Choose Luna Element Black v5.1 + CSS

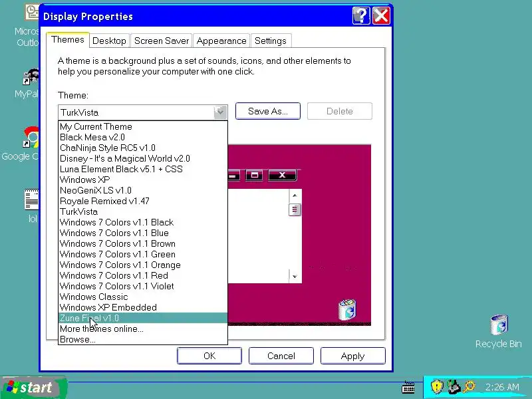(143, 169)
